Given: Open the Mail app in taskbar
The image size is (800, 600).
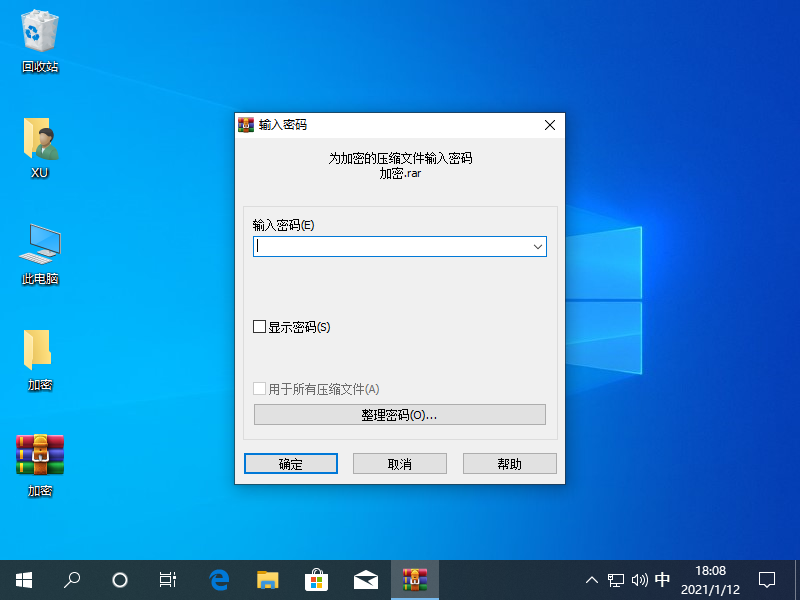Looking at the screenshot, I should 365,579.
